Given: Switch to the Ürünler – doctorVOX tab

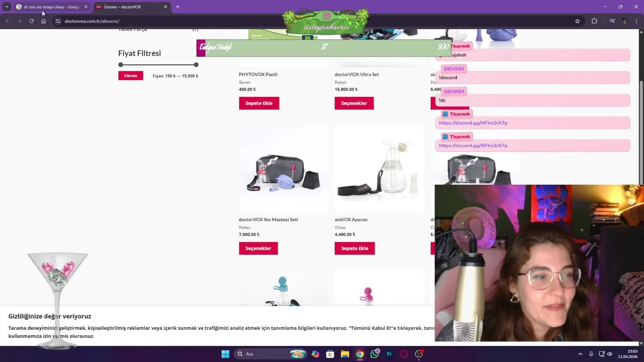Looking at the screenshot, I should 132,7.
